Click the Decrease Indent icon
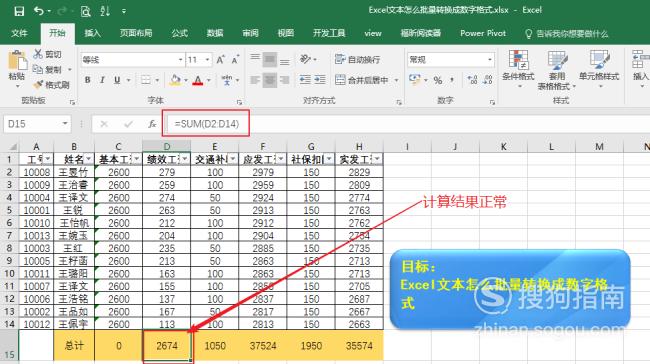 (x=305, y=80)
